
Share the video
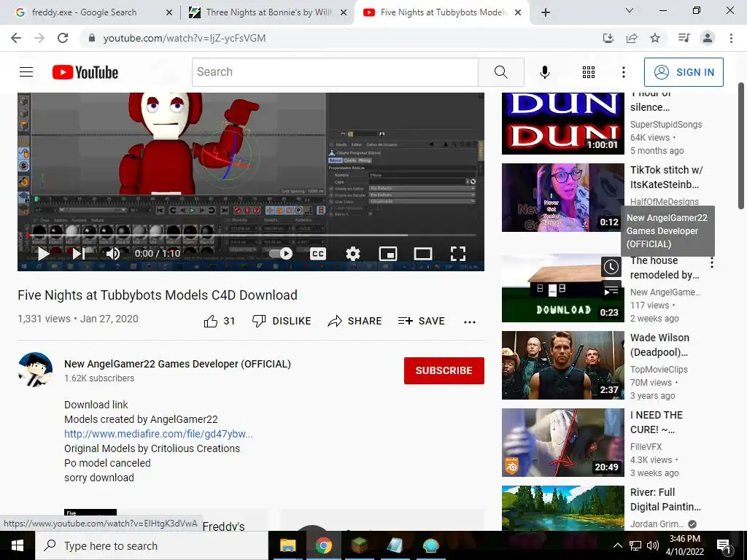pos(355,322)
